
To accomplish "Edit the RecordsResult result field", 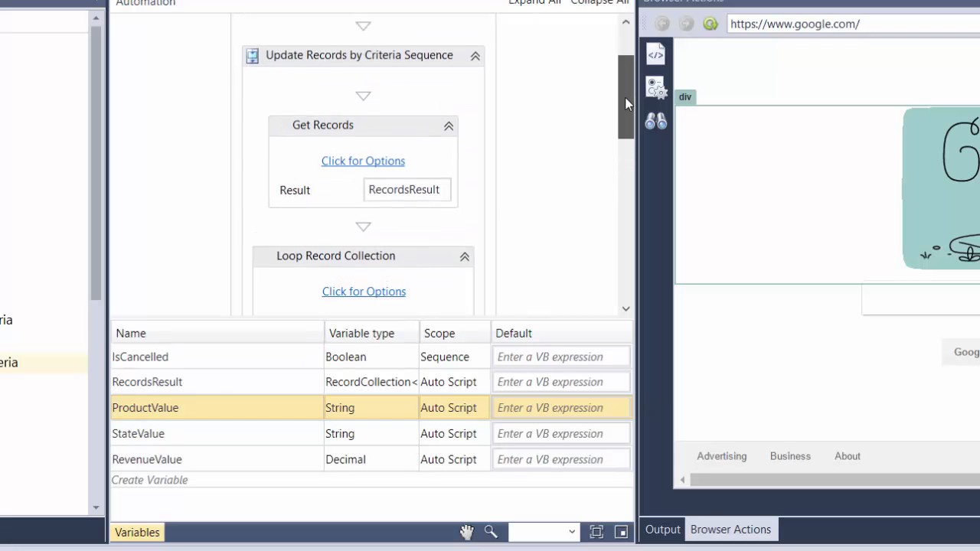I will [407, 190].
